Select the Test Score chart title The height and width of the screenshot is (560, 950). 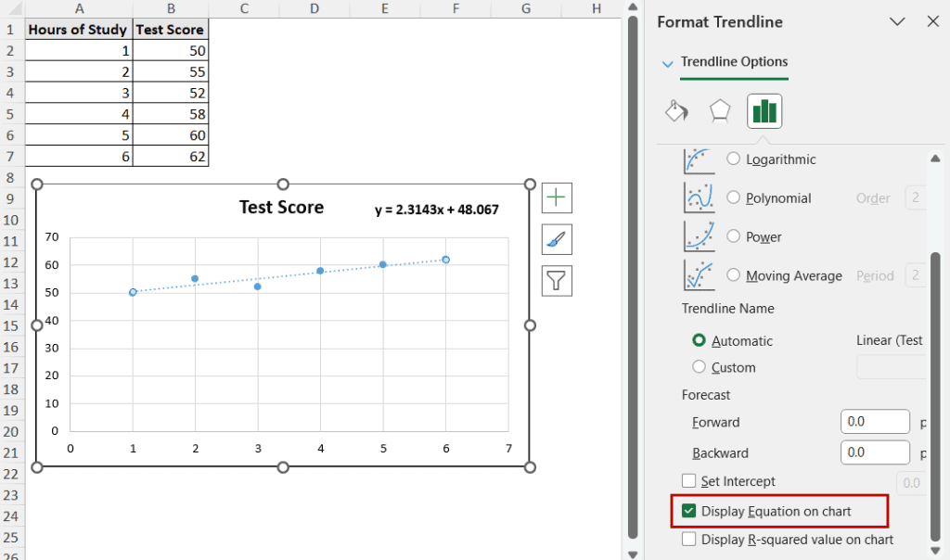tap(281, 207)
